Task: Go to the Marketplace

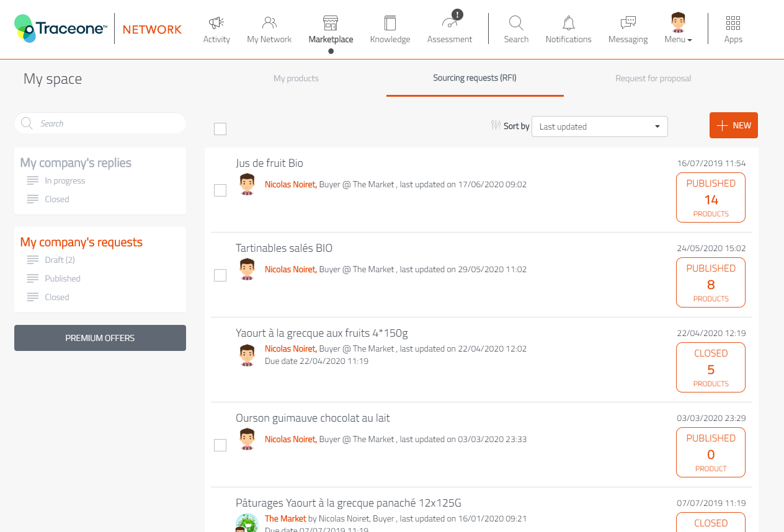Action: [331, 29]
